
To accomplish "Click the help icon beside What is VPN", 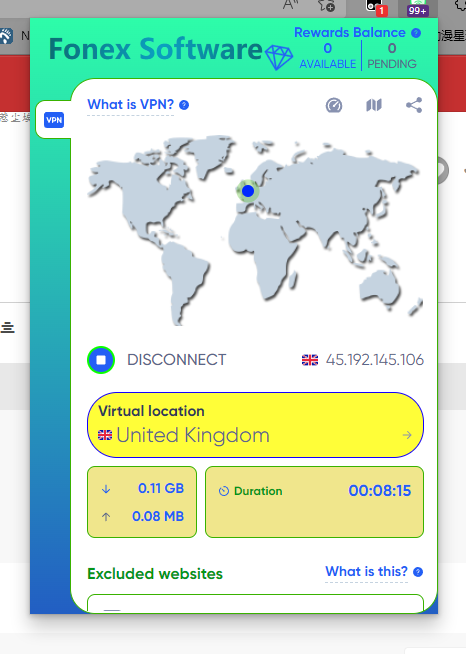I will (x=184, y=105).
